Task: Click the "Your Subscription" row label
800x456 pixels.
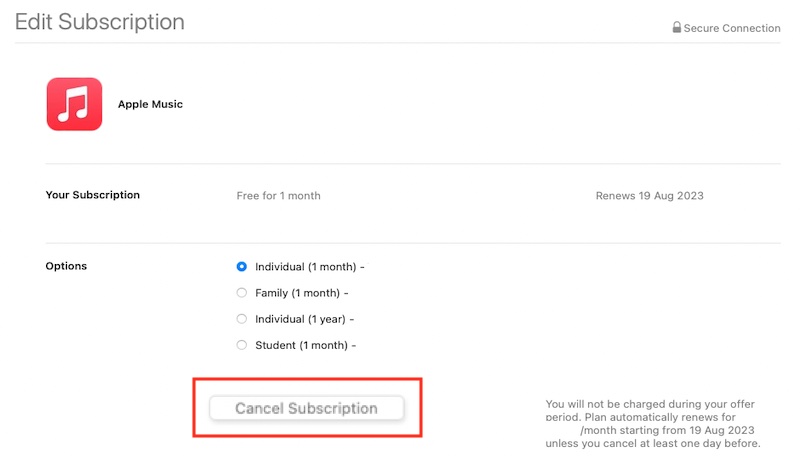Action: [93, 195]
